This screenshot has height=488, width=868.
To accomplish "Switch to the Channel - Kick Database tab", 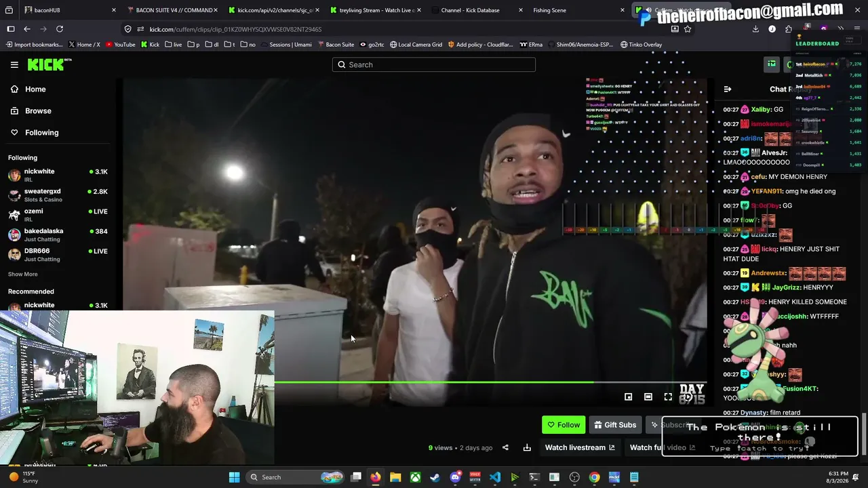I will [477, 10].
